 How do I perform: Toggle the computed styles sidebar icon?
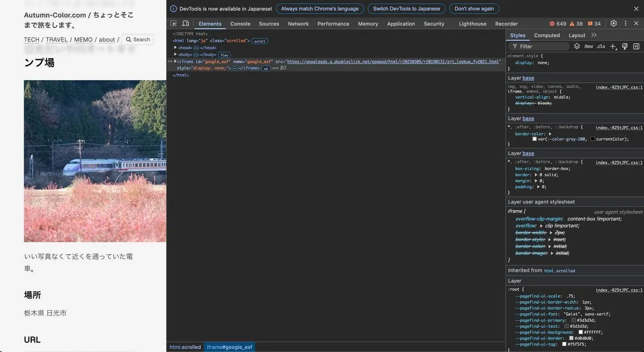636,47
